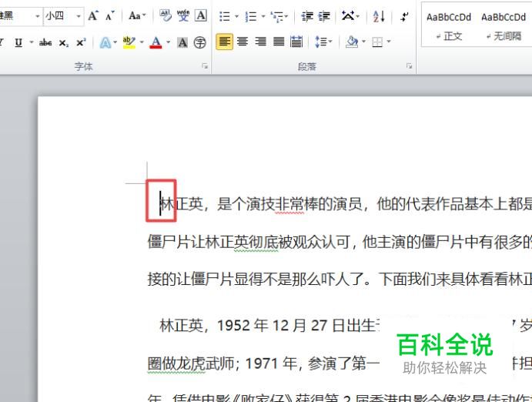This screenshot has width=532, height=402.
Task: Increase the paragraph indent
Action: pos(324,16)
